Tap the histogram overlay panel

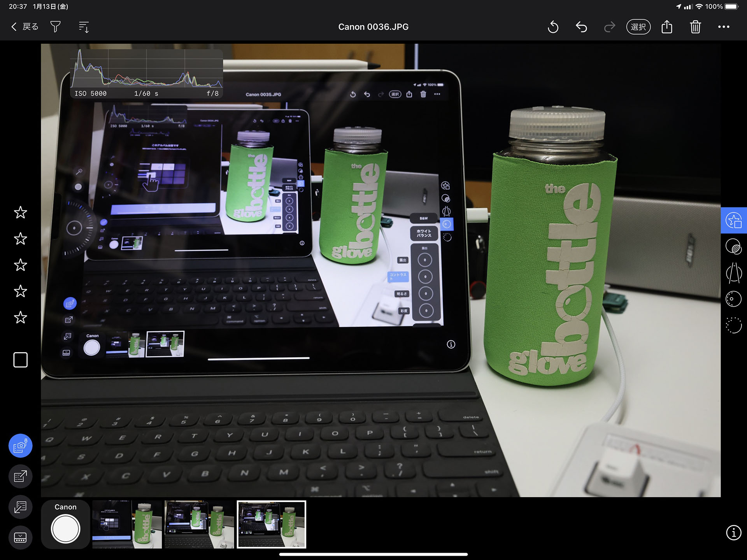click(x=146, y=73)
